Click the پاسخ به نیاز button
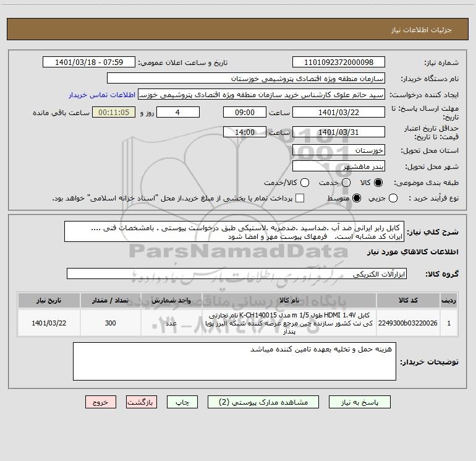This screenshot has width=476, height=461. (359, 402)
